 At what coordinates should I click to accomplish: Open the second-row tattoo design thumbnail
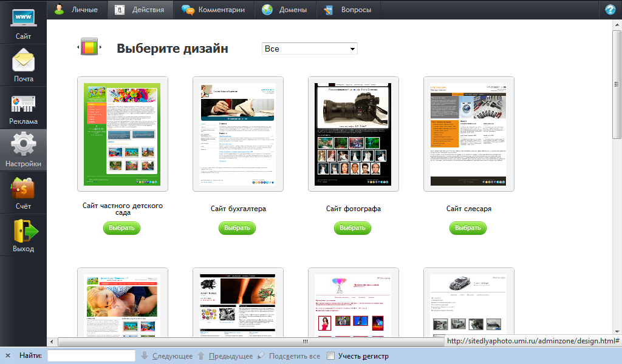238,303
